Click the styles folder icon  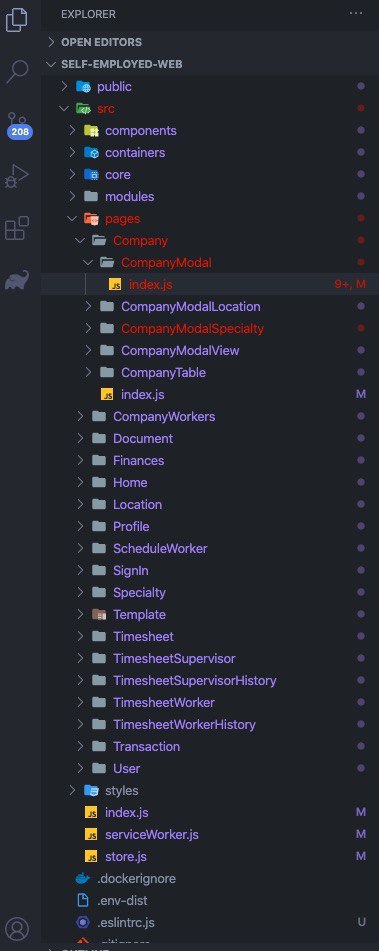[x=91, y=790]
